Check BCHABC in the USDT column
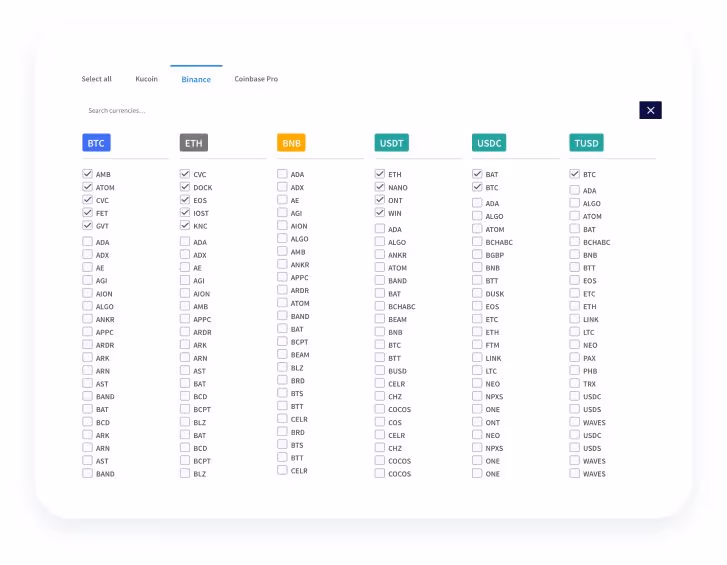The width and height of the screenshot is (727, 565). click(380, 306)
